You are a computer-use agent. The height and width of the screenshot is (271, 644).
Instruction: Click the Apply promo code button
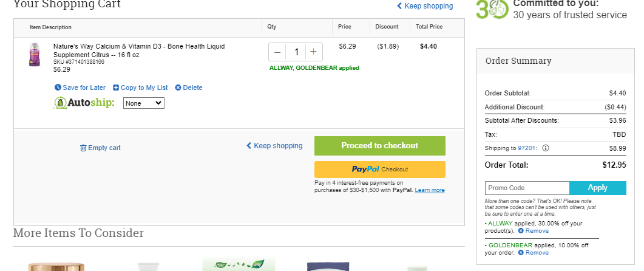pyautogui.click(x=598, y=188)
